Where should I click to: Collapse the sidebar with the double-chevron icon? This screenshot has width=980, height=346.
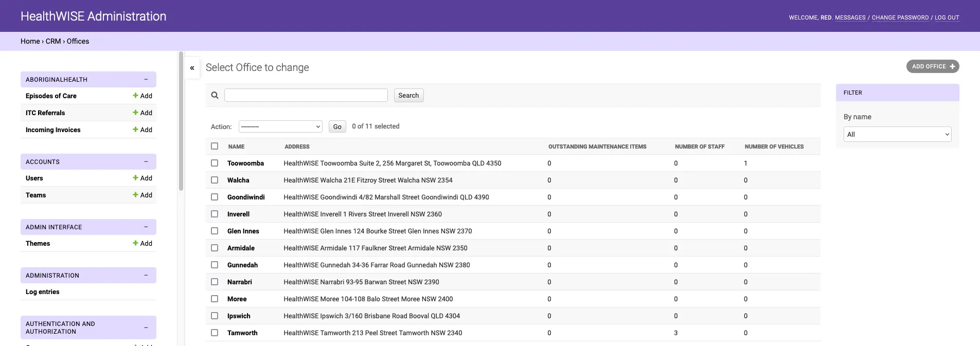click(192, 68)
